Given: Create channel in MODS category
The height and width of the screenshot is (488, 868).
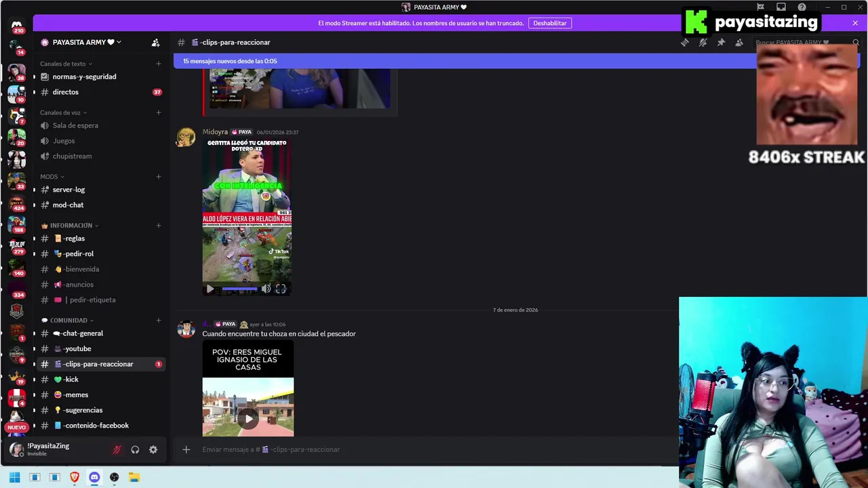Looking at the screenshot, I should (159, 177).
